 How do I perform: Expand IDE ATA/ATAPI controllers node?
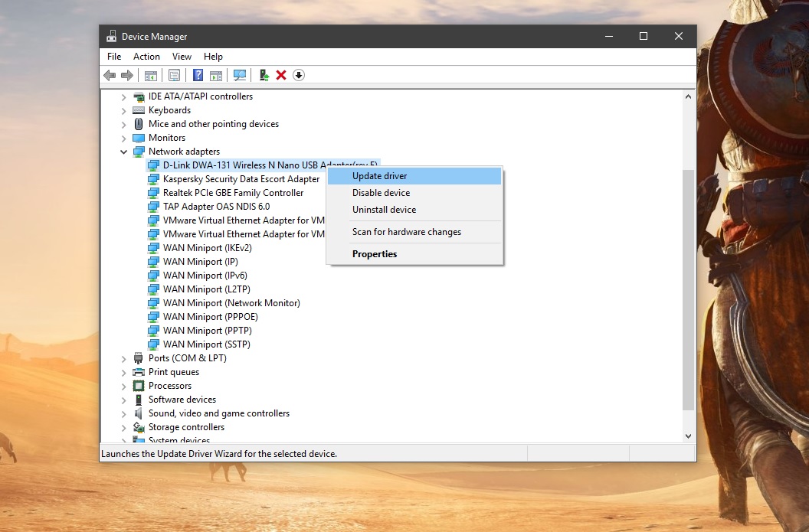click(123, 97)
